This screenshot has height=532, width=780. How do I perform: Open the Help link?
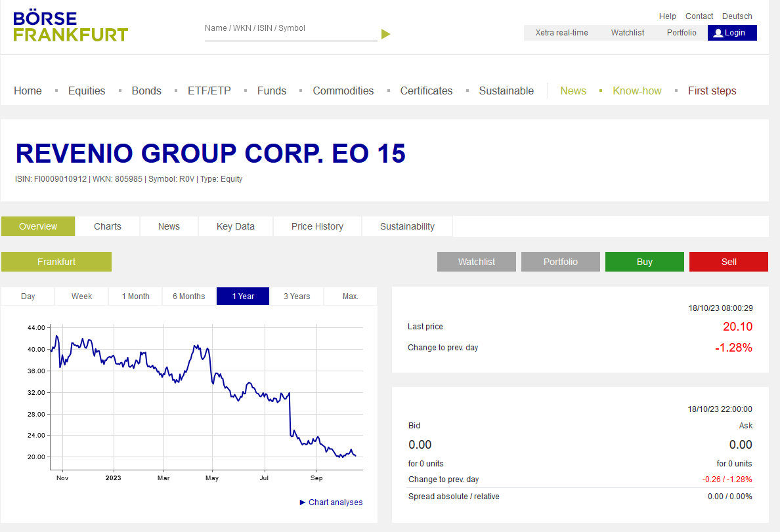[x=667, y=16]
